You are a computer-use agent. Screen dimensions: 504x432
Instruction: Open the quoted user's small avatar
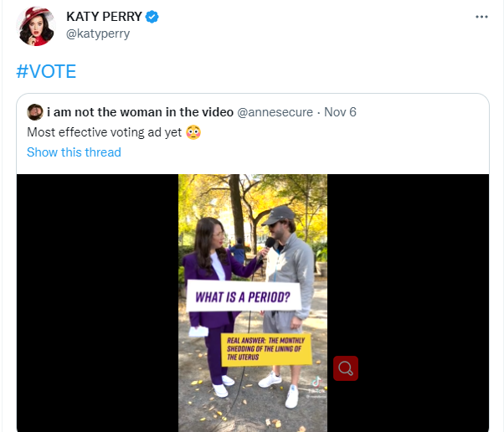[34, 112]
